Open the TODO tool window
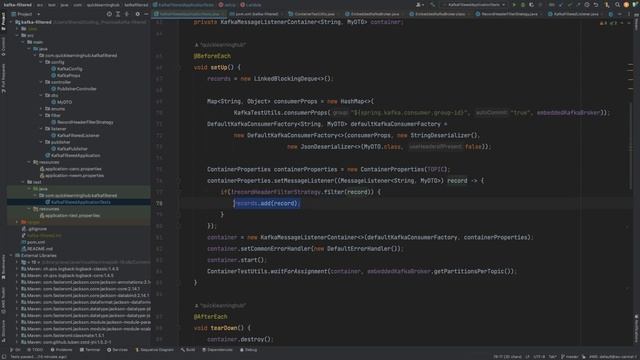This screenshot has height=360, width=640. (35, 350)
